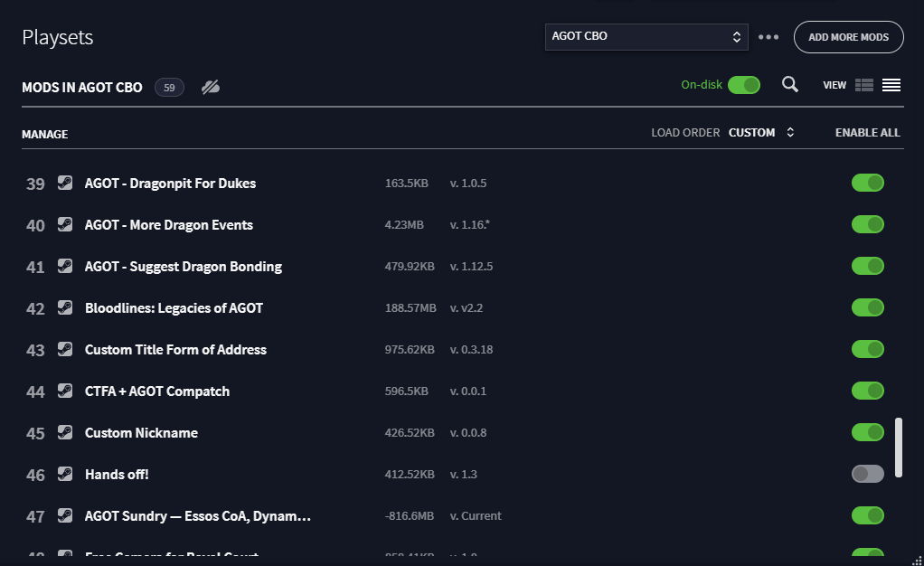Click the LOAD ORDER label
This screenshot has width=924, height=566.
pyautogui.click(x=685, y=133)
